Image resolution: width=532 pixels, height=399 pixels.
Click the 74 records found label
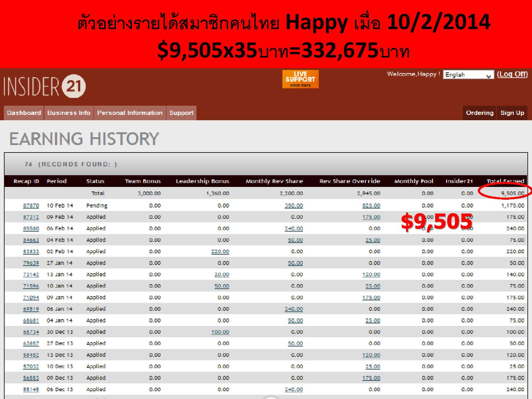[x=71, y=164]
